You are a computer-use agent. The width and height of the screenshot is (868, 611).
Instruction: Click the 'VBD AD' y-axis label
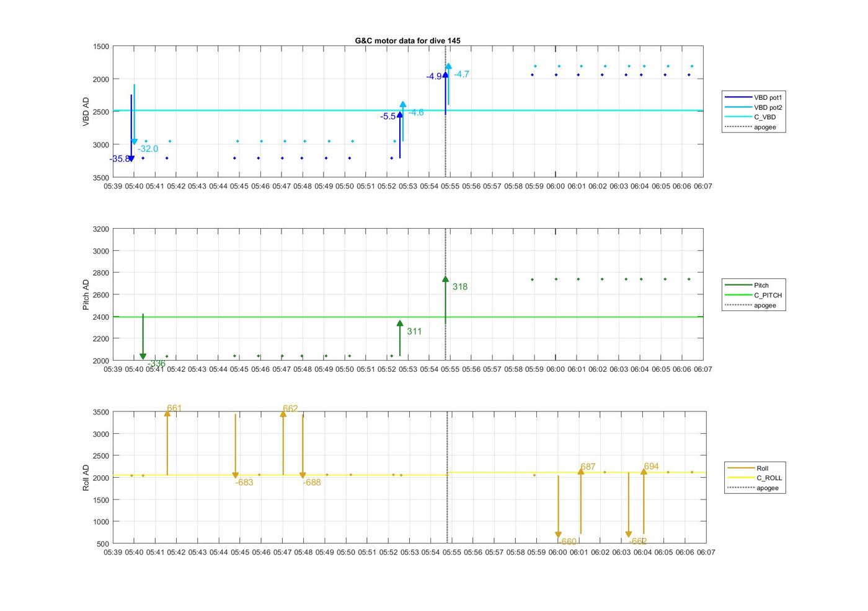(x=86, y=112)
